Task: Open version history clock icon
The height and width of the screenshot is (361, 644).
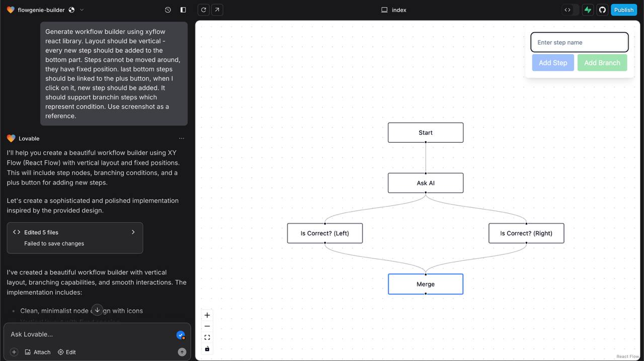Action: [x=168, y=10]
